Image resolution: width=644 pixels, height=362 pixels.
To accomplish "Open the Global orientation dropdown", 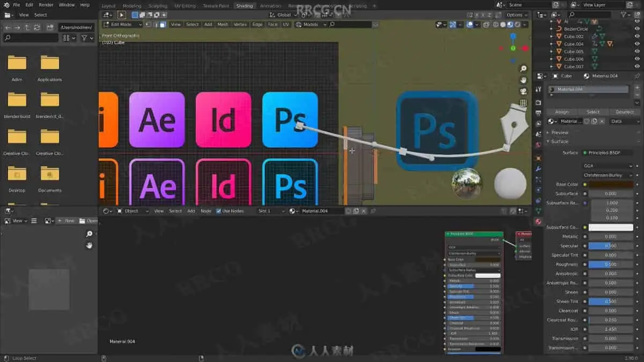I will [283, 15].
